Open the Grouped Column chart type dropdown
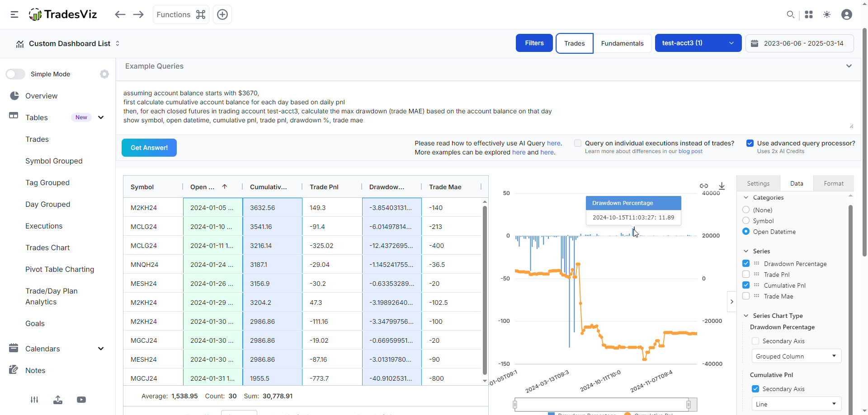The width and height of the screenshot is (868, 415). pos(796,356)
